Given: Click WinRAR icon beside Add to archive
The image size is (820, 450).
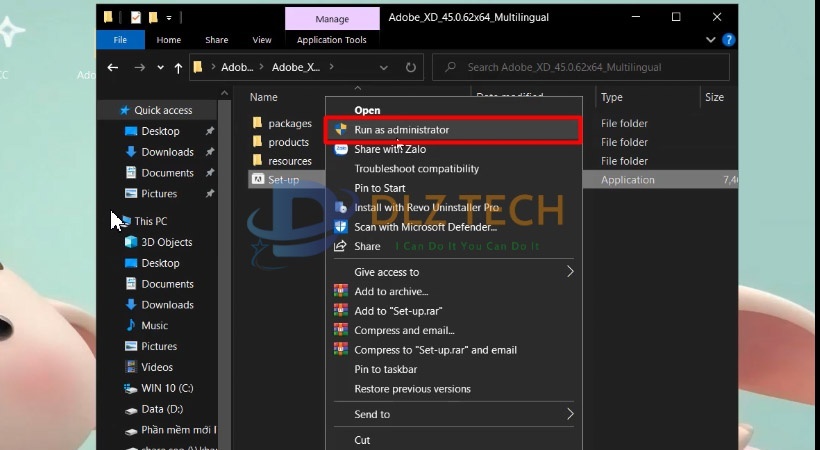Looking at the screenshot, I should coord(341,291).
